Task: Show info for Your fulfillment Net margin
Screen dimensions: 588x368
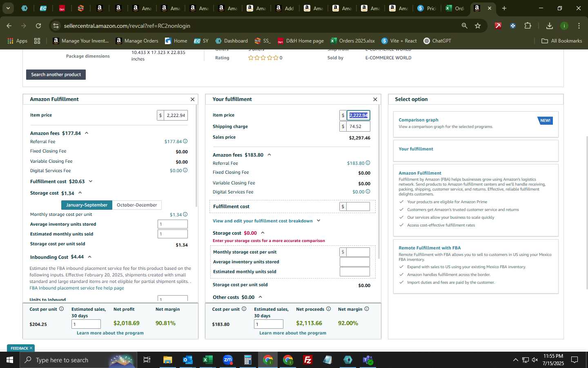Action: tap(367, 309)
